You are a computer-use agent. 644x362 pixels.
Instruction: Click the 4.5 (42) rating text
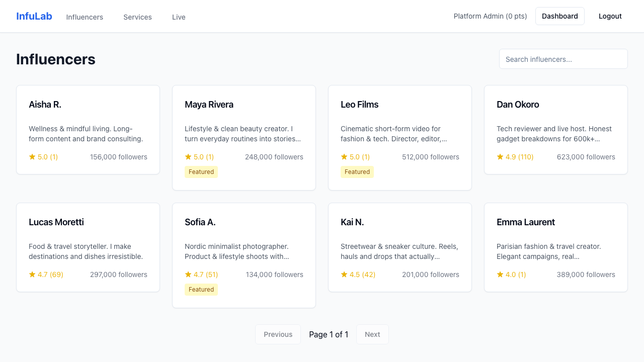(x=362, y=275)
